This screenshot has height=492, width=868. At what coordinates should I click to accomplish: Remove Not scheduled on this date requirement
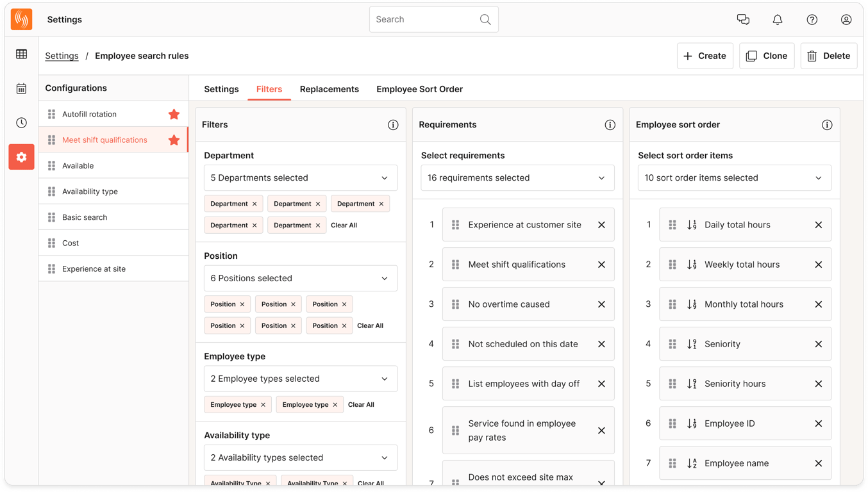601,344
